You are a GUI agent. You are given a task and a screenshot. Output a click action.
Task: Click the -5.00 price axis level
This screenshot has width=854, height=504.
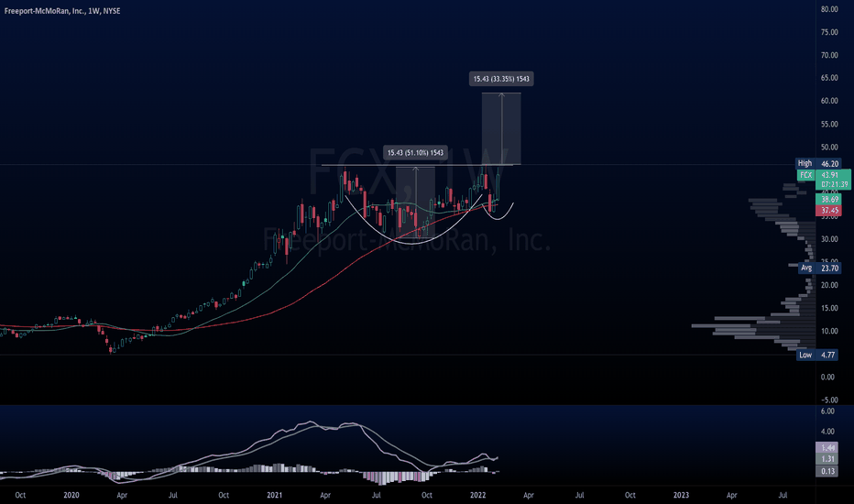coord(829,400)
